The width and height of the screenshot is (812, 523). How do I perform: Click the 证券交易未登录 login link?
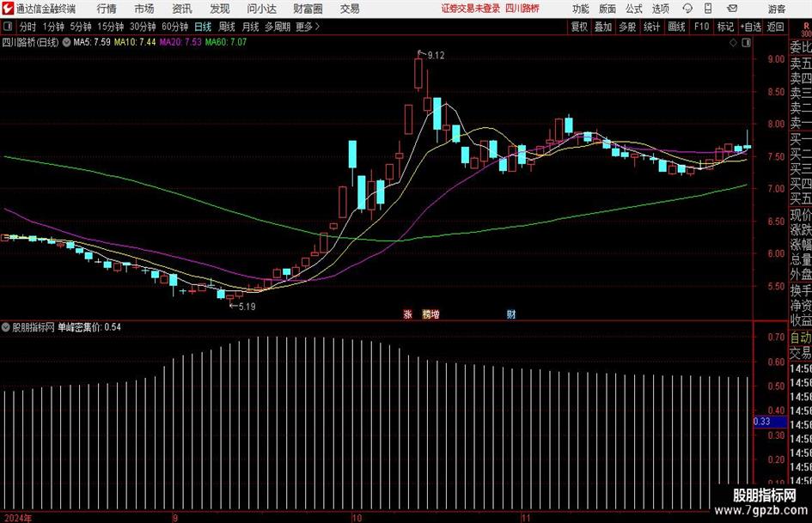[471, 9]
